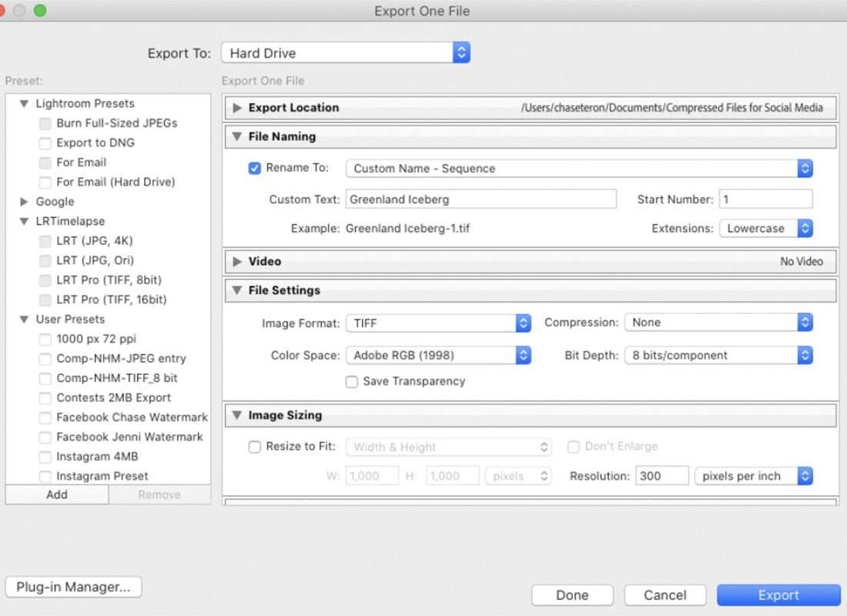Collapse the Lightroom Presets folder
The image size is (847, 616).
point(24,104)
